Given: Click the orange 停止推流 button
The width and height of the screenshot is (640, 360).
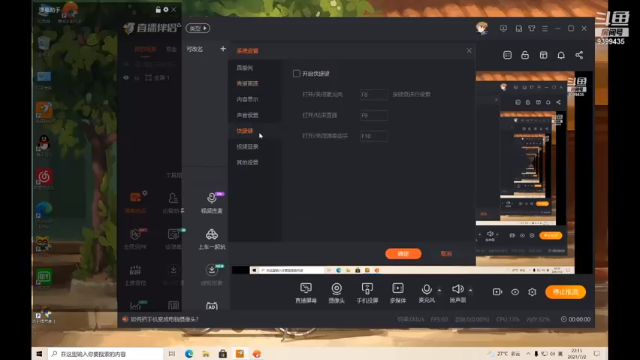Looking at the screenshot, I should 565,292.
